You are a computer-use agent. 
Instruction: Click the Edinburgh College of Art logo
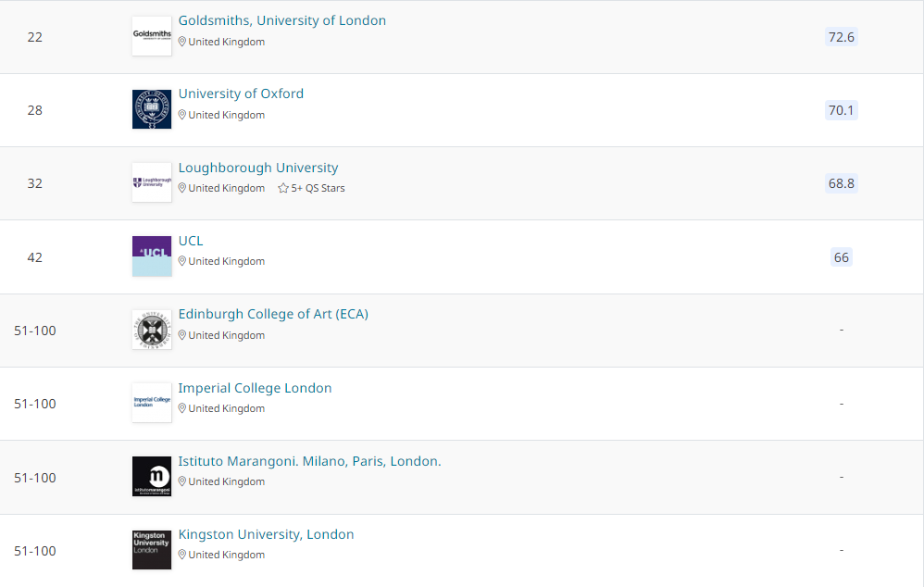[x=152, y=330]
